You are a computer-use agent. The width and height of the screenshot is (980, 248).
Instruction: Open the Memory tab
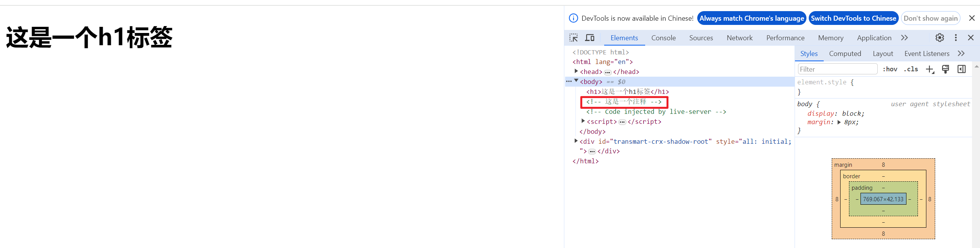point(831,38)
